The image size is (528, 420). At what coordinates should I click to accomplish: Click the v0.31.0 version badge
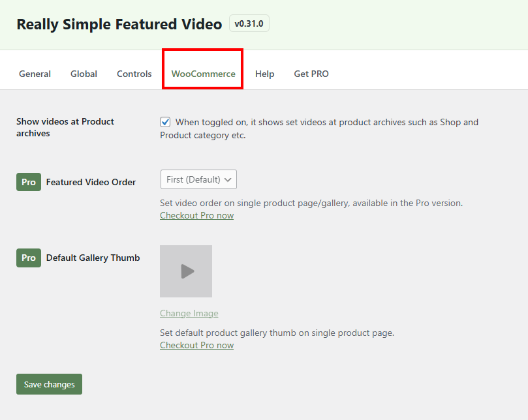click(x=249, y=23)
